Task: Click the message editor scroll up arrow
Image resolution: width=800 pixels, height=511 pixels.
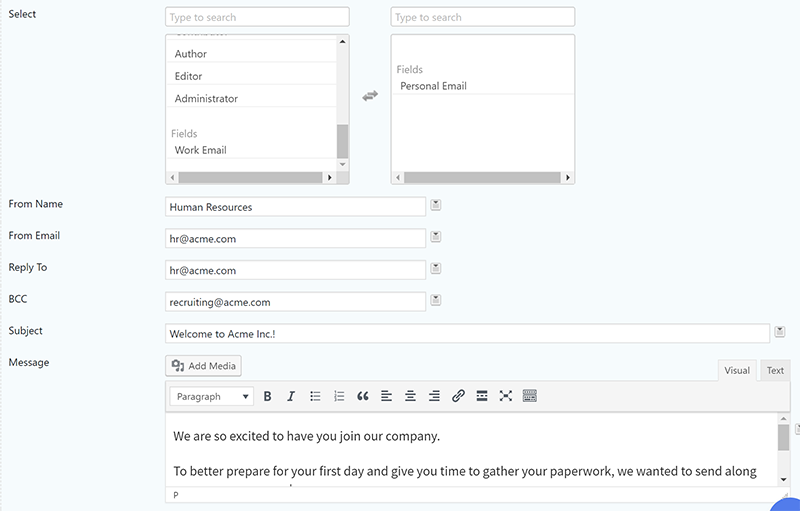Action: (x=784, y=418)
